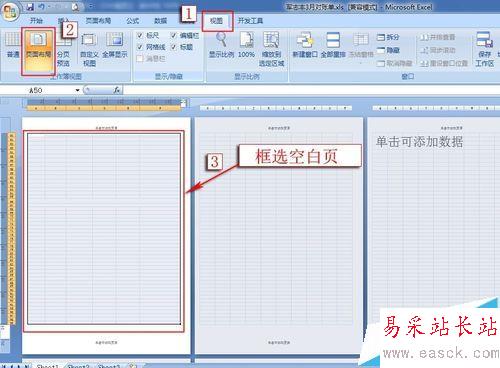Image resolution: width=500 pixels, height=368 pixels.
Task: Click 重设窗口位置 reset window position
Action: pyautogui.click(x=443, y=63)
